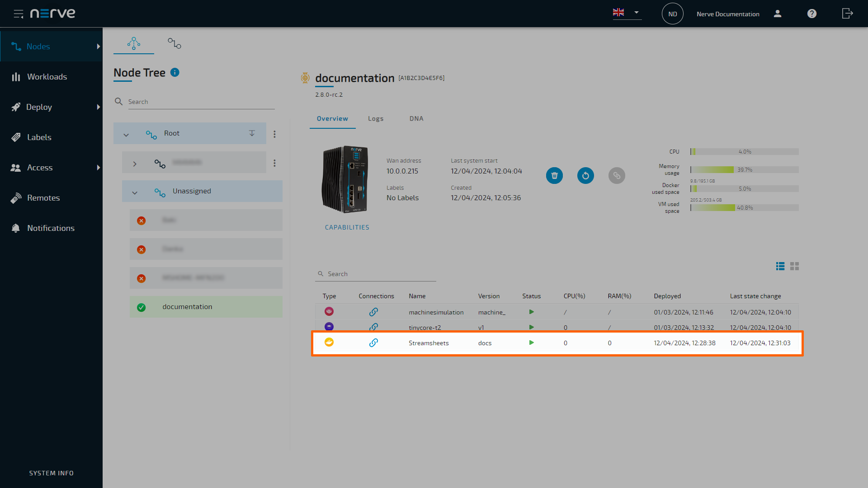
Task: Click the Connections link icon for Streamsheets
Action: pyautogui.click(x=374, y=343)
